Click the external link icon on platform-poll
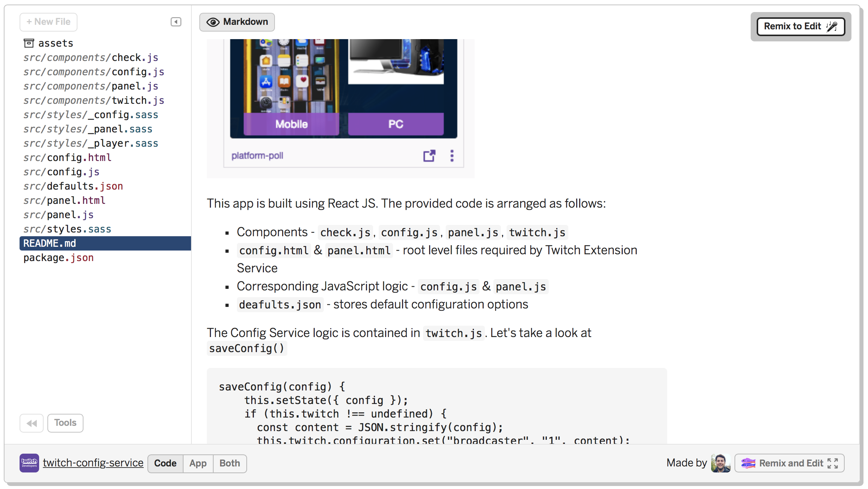 tap(429, 156)
